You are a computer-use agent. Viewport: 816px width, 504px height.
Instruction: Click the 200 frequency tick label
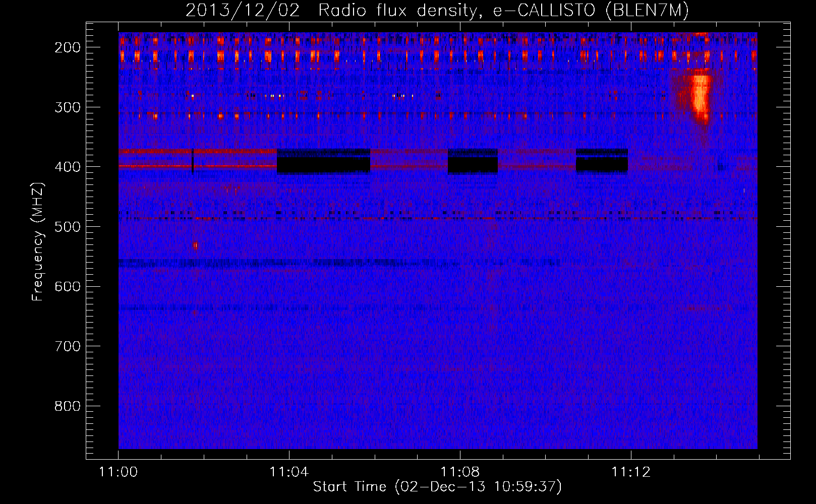pos(68,47)
